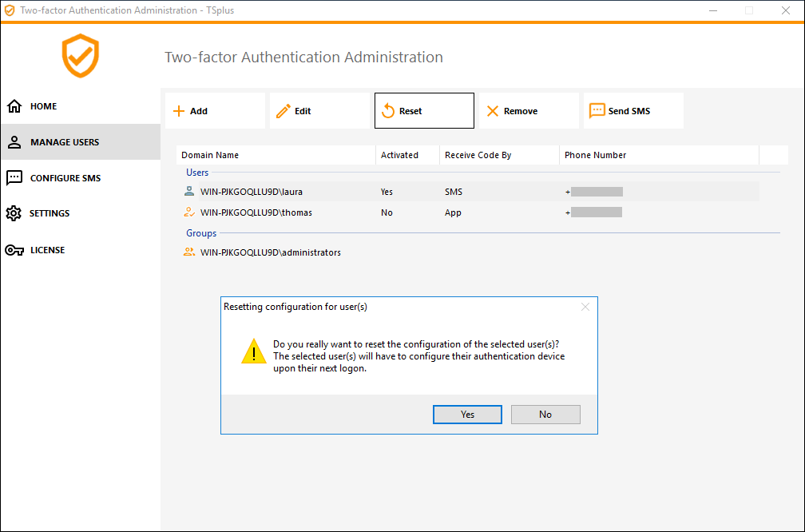This screenshot has height=532, width=805.
Task: Select the WIN-PJKGOQLLU9D\thomas user row
Action: [256, 212]
